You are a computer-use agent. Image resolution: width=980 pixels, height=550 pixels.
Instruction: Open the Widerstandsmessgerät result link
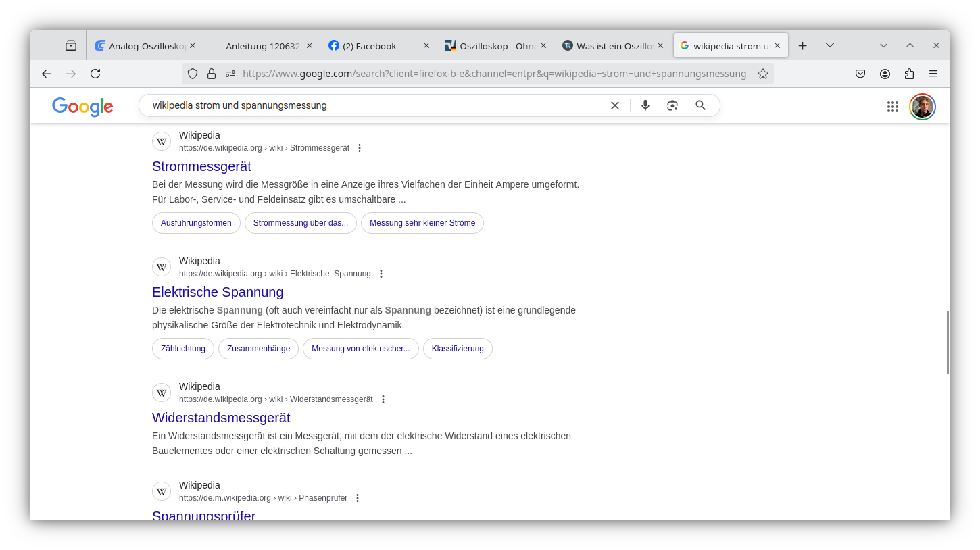[x=221, y=418]
